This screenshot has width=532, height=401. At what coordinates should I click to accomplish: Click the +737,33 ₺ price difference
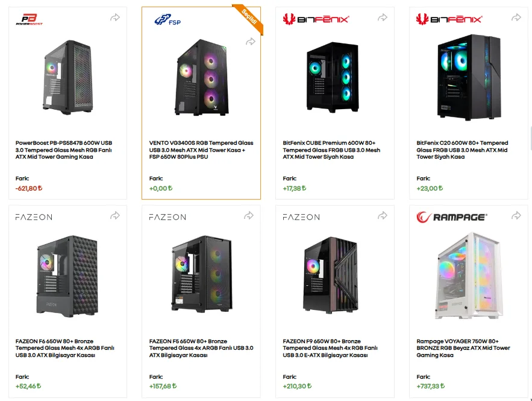coord(431,386)
